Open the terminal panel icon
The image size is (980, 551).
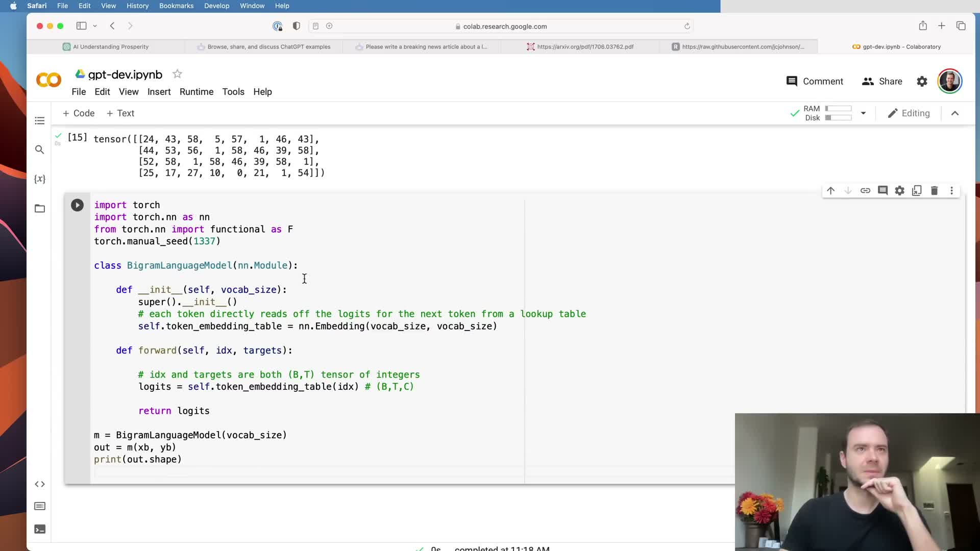pyautogui.click(x=40, y=529)
